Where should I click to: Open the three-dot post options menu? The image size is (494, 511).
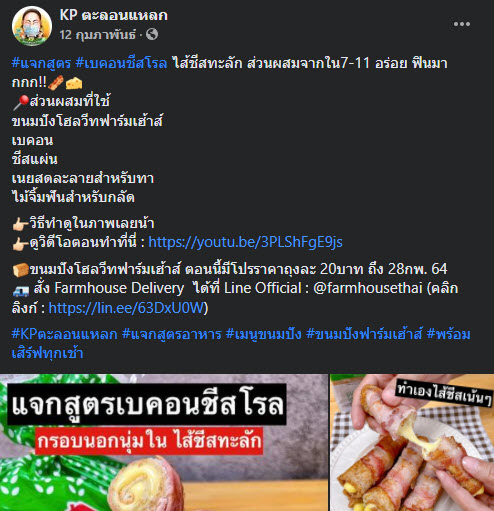(462, 24)
